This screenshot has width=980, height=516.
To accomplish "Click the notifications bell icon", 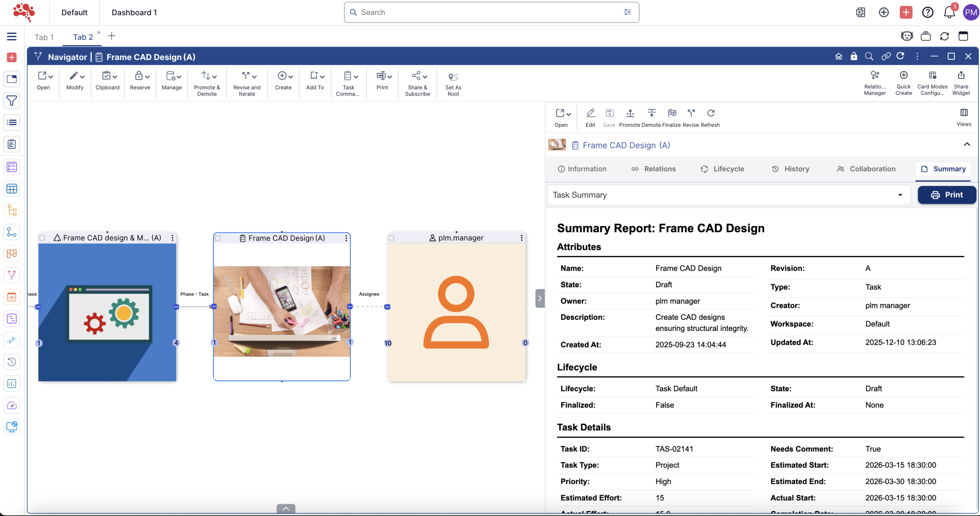I will click(x=949, y=13).
